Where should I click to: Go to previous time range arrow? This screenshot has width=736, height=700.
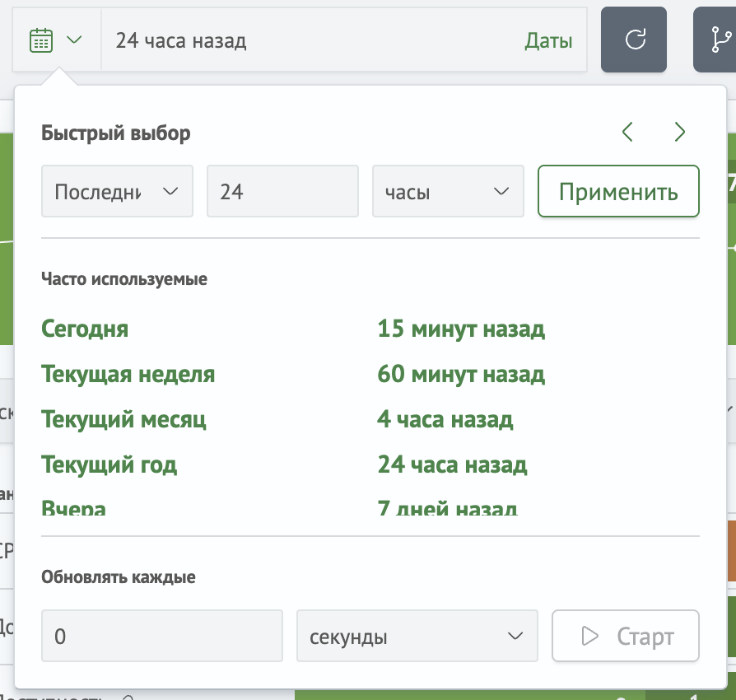click(x=627, y=132)
